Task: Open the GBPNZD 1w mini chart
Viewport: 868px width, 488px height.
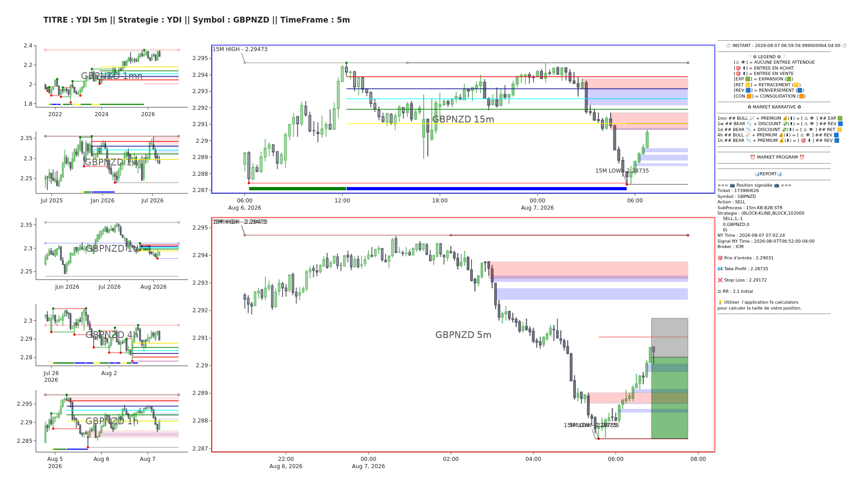Action: tap(112, 162)
